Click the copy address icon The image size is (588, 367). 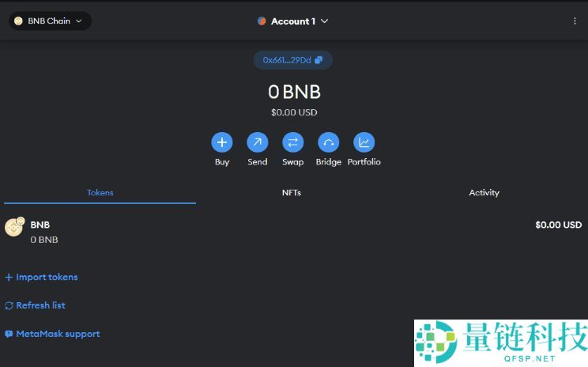(x=318, y=60)
